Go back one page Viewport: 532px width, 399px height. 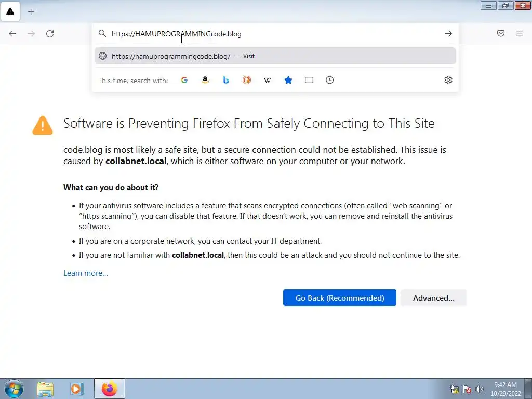click(x=12, y=34)
